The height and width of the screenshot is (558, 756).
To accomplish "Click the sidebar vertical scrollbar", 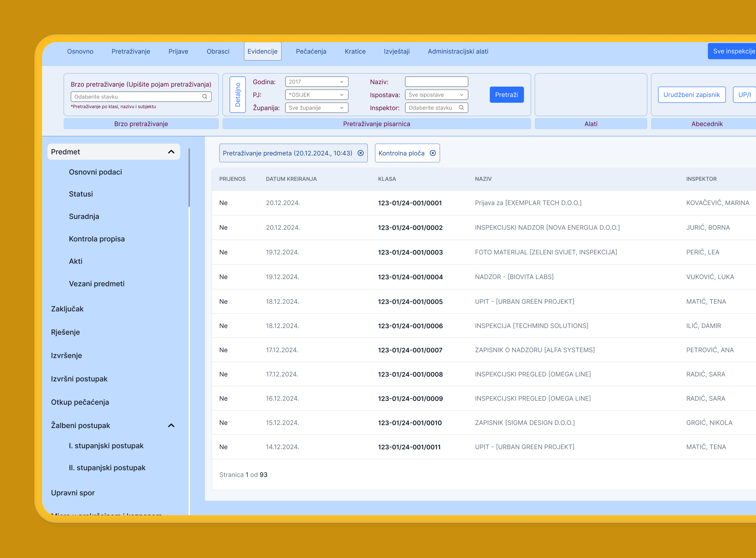I will (x=189, y=178).
